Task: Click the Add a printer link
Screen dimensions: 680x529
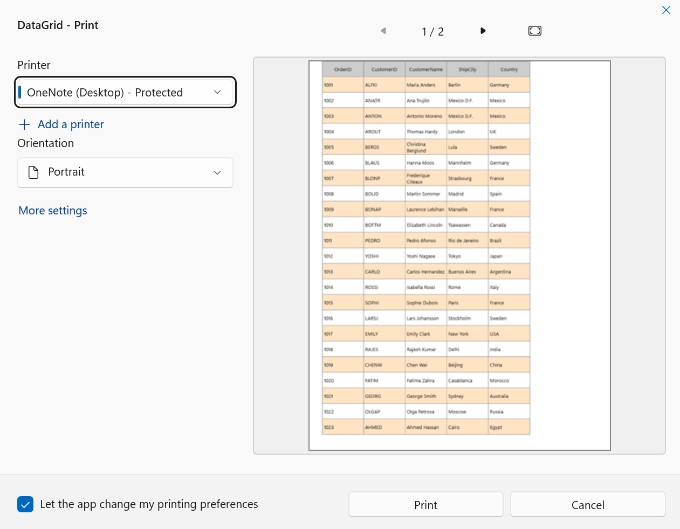Action: (71, 124)
